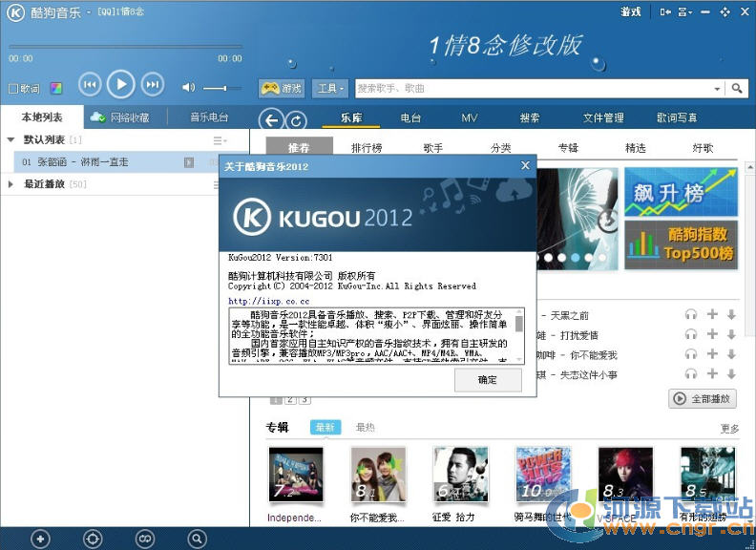The width and height of the screenshot is (756, 550).
Task: Click the add songs plus icon
Action: pyautogui.click(x=40, y=539)
